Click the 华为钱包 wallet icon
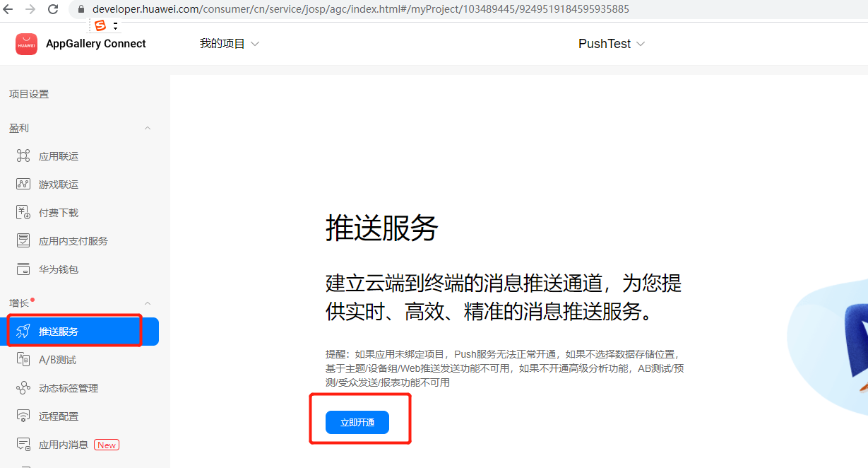The image size is (868, 468). tap(23, 269)
